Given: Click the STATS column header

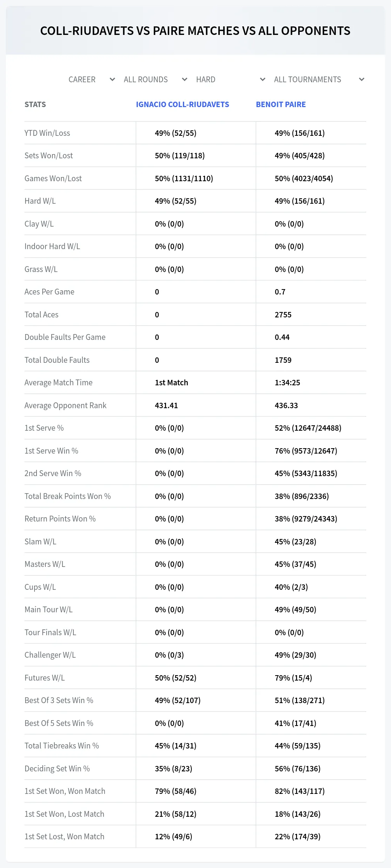Looking at the screenshot, I should [x=35, y=104].
